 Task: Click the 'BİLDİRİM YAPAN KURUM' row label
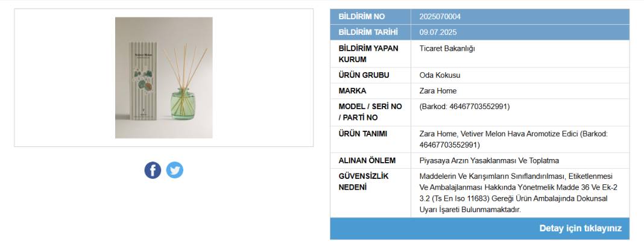(x=368, y=54)
